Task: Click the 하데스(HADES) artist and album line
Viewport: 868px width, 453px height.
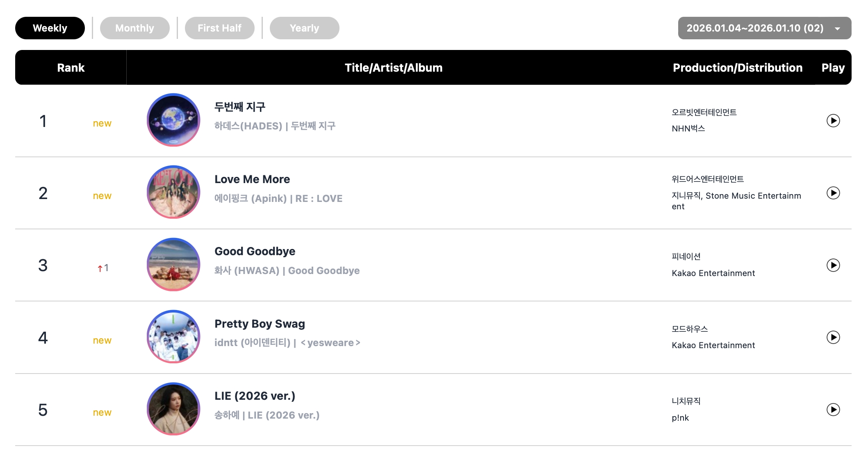Action: point(275,126)
